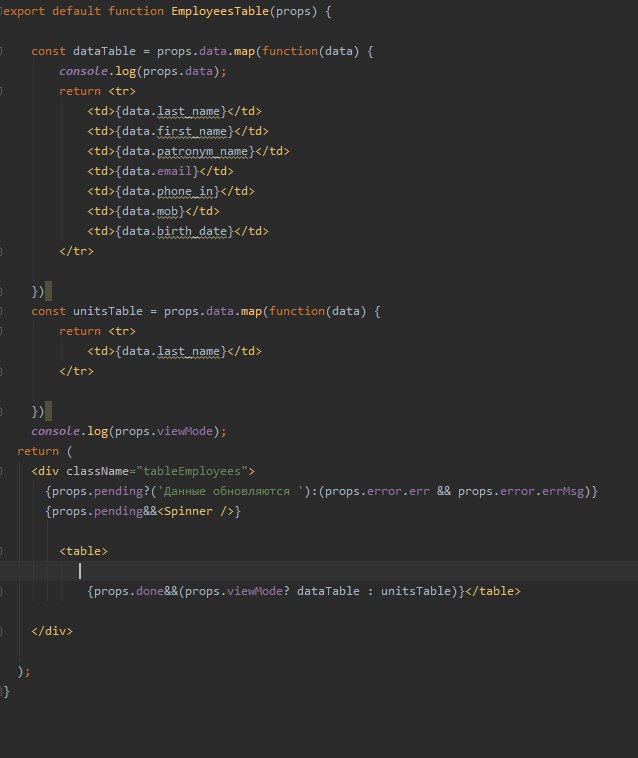Click unitsTable in its const declaration
This screenshot has width=638, height=758.
click(108, 311)
